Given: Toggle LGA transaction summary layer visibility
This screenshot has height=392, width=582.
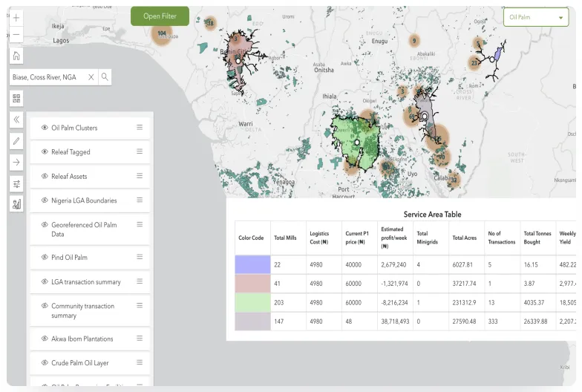Looking at the screenshot, I should (45, 281).
